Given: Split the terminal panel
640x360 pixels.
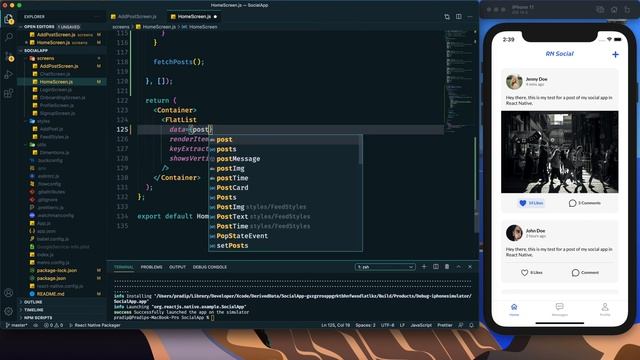Looking at the screenshot, I should pos(436,267).
